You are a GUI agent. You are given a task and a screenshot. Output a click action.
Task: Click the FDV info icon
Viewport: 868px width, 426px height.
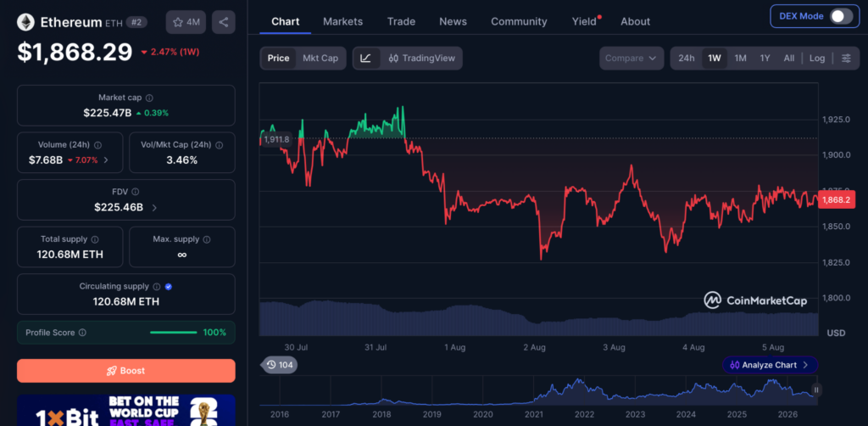[x=136, y=192]
